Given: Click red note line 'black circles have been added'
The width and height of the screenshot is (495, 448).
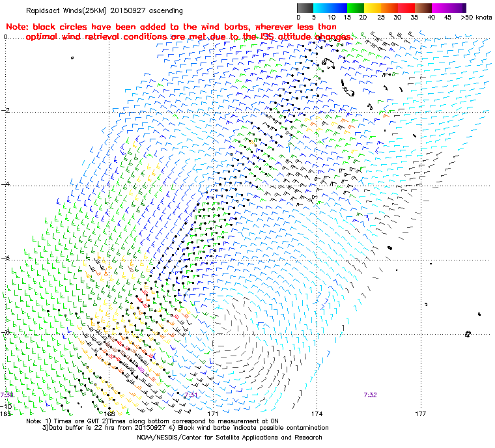Looking at the screenshot, I should pos(171,27).
